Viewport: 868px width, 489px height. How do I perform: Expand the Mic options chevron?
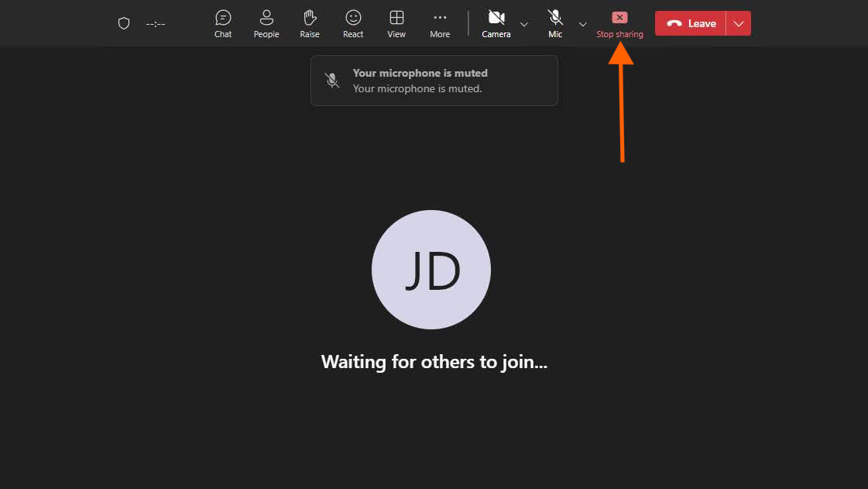click(582, 24)
